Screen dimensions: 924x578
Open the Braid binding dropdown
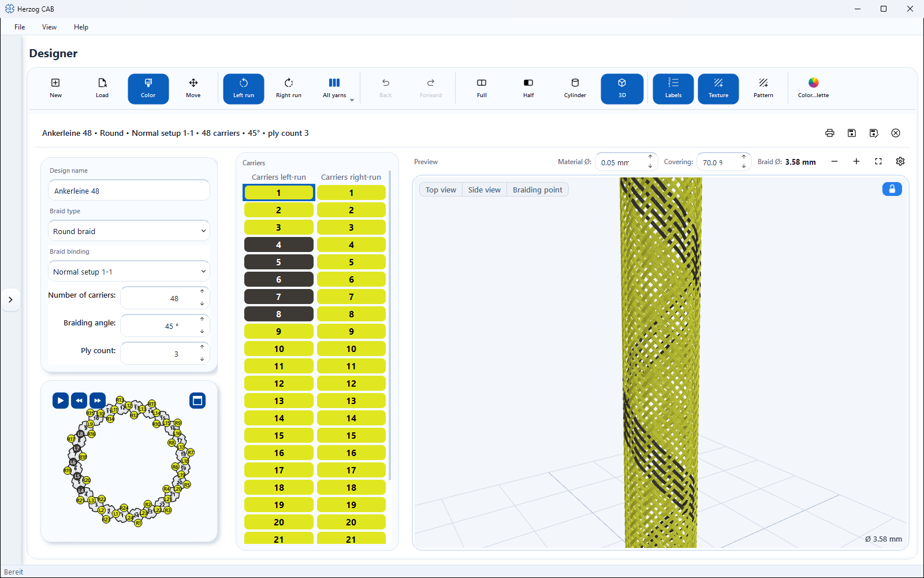[129, 271]
